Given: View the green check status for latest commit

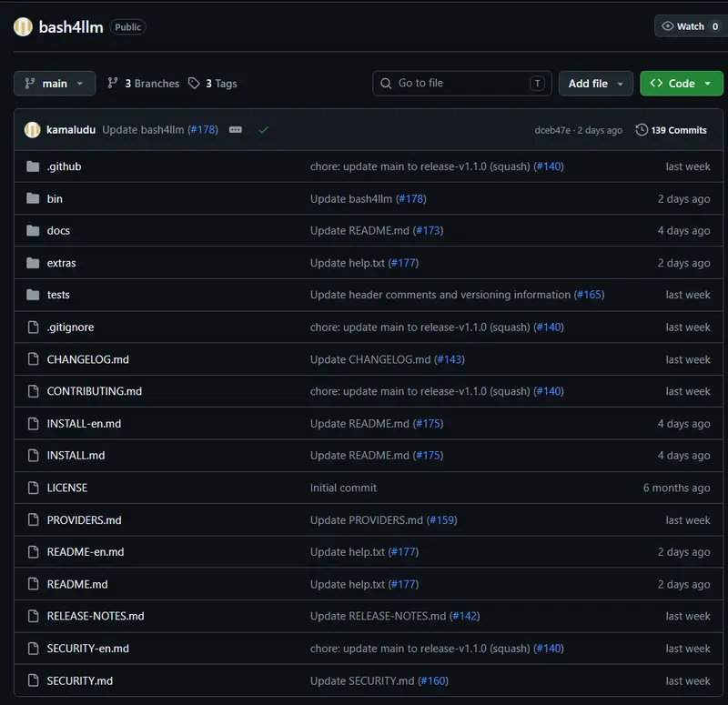Looking at the screenshot, I should coord(264,130).
